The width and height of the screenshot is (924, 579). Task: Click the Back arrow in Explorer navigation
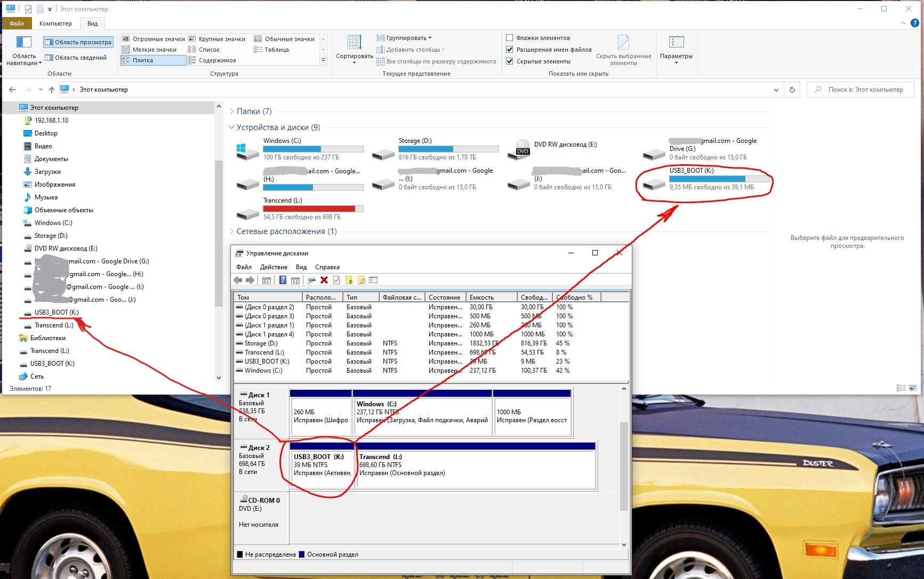[12, 90]
